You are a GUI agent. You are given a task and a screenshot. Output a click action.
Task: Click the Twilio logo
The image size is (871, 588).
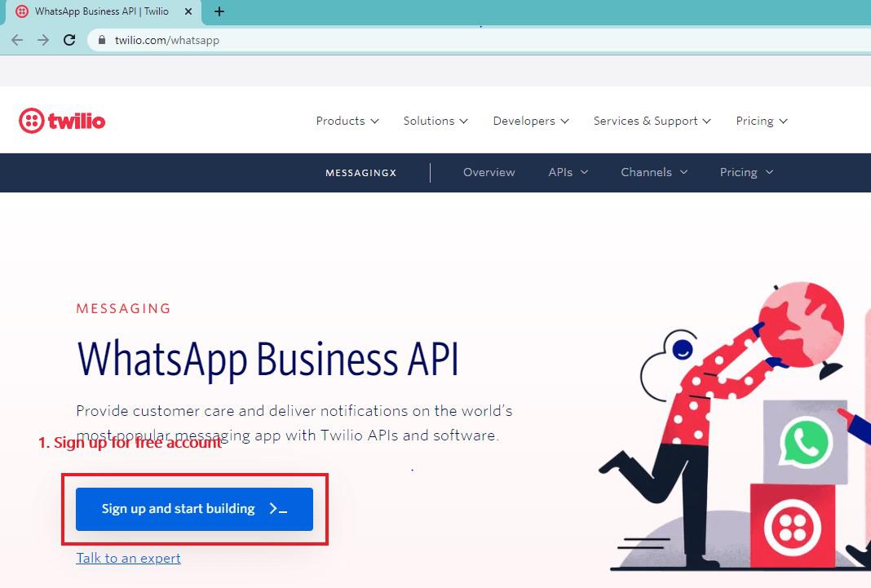click(x=62, y=121)
